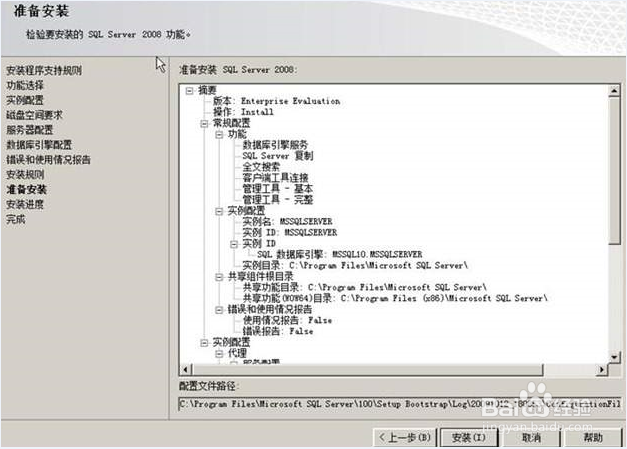This screenshot has width=627, height=449.
Task: Collapse the 实例配置 node above 代理
Action: tap(204, 343)
